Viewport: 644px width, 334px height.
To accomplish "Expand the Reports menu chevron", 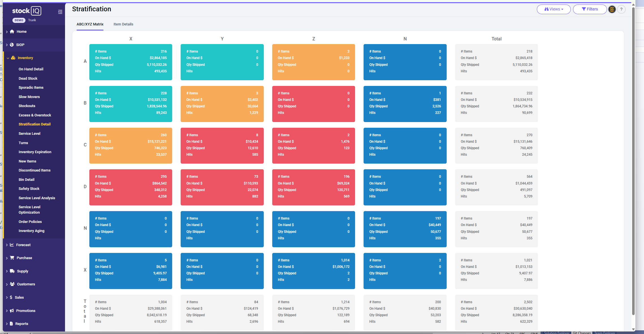I will (7, 324).
